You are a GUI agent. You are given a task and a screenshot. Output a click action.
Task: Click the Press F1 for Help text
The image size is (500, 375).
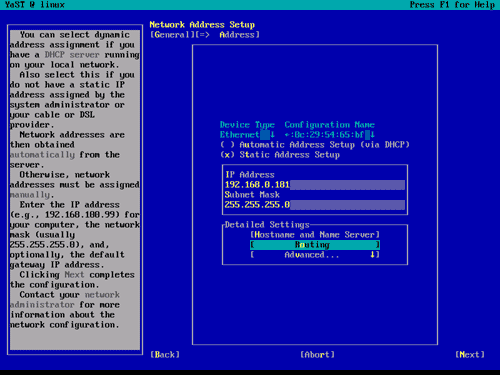[x=452, y=5]
